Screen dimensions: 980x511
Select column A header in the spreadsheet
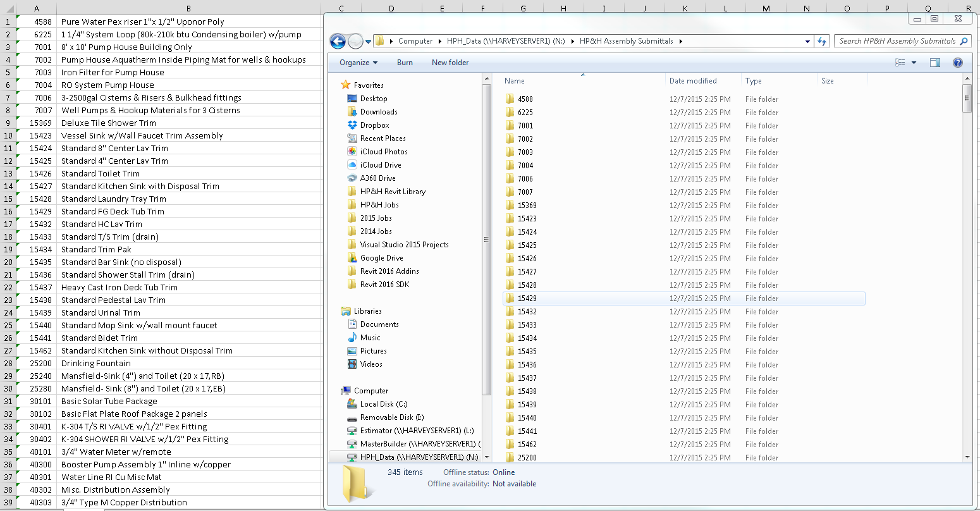[36, 8]
